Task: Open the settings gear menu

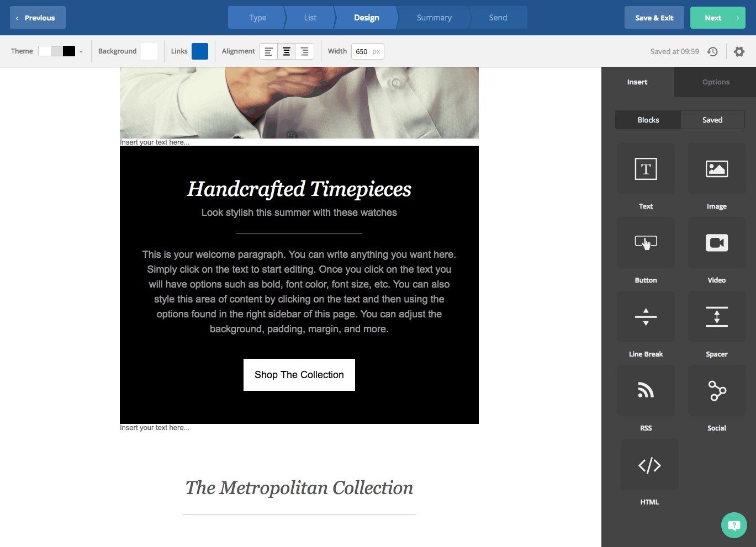Action: 739,51
